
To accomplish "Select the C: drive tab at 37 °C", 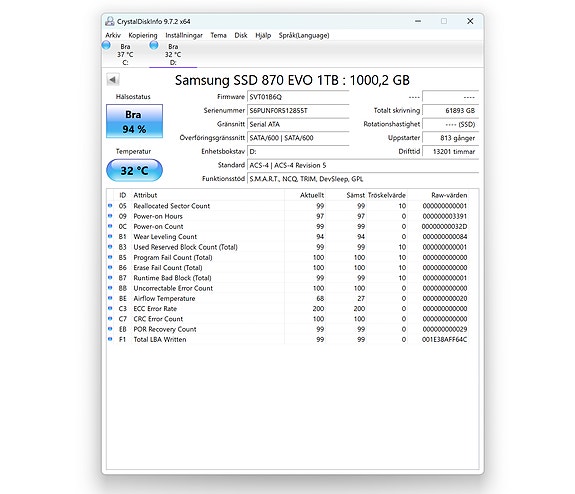I will coord(125,54).
